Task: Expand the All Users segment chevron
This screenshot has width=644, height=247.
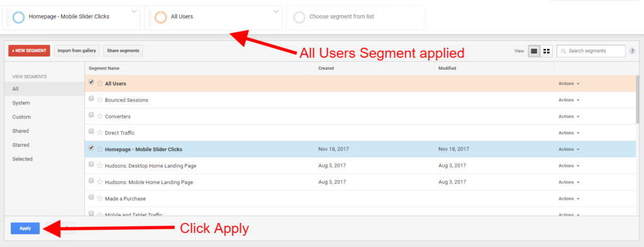Action: tap(276, 11)
